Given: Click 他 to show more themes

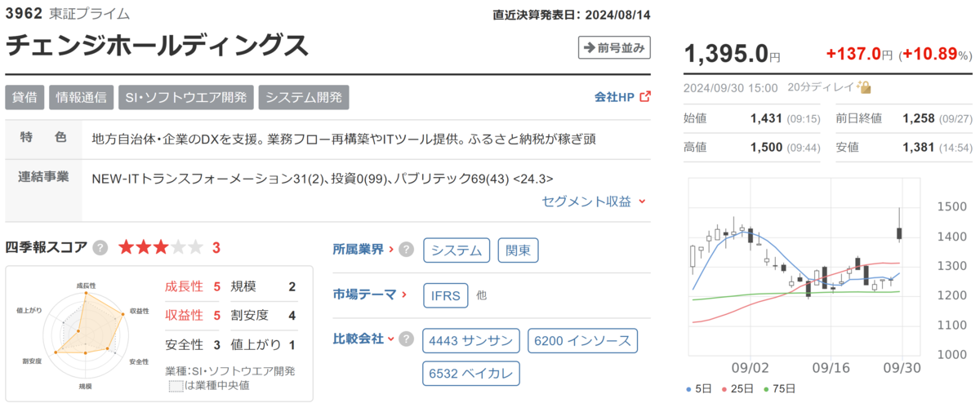Looking at the screenshot, I should point(482,295).
